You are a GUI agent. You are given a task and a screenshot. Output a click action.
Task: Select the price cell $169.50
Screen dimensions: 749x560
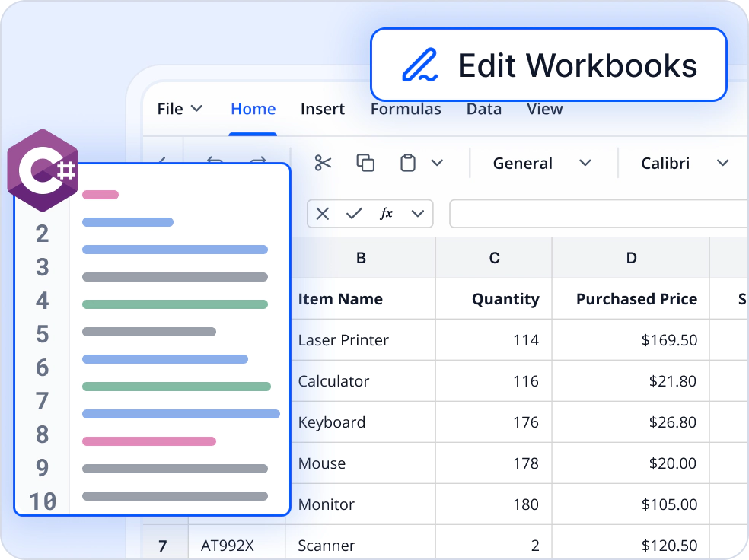click(x=631, y=340)
